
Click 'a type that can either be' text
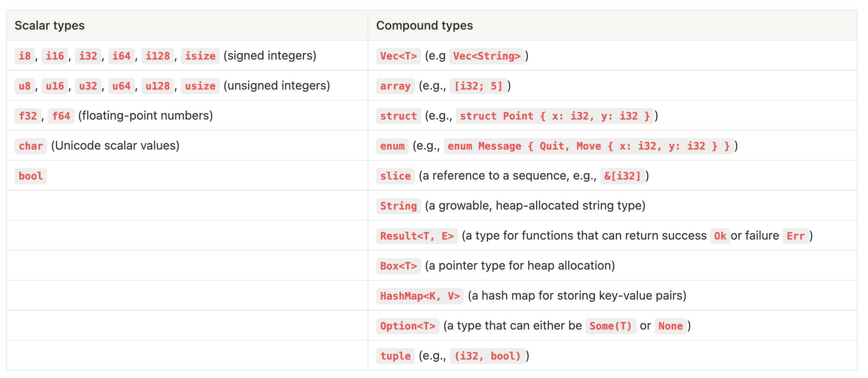(515, 326)
